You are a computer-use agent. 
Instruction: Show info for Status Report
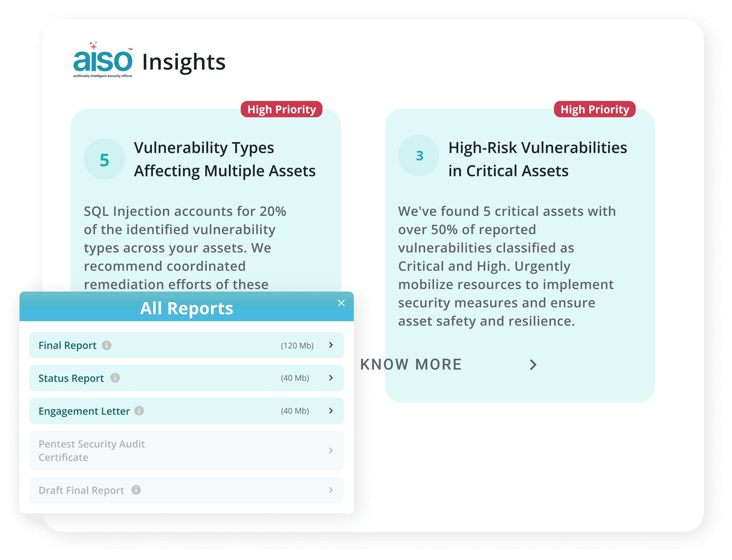point(115,378)
